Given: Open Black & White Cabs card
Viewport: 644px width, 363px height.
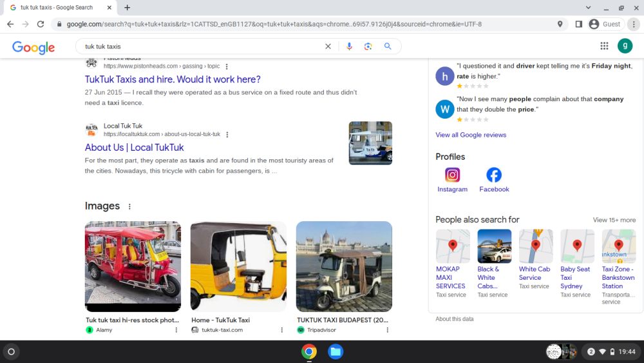Looking at the screenshot, I should 494,264.
